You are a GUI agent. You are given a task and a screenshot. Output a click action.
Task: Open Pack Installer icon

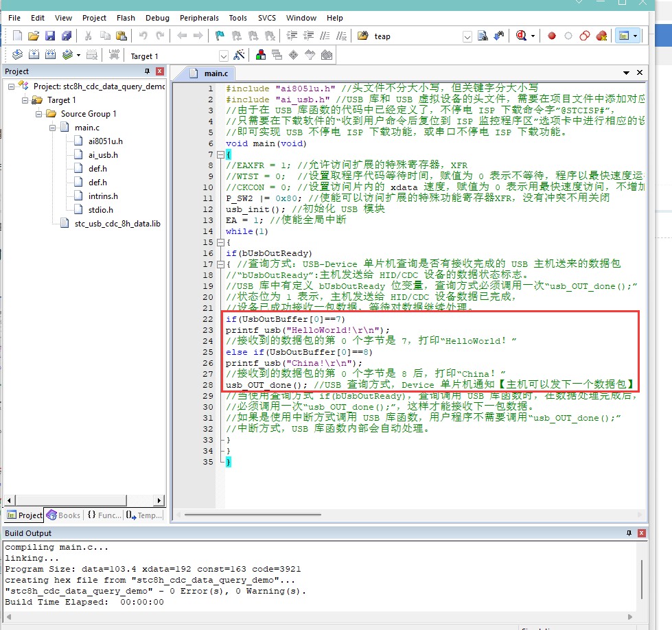coord(327,55)
